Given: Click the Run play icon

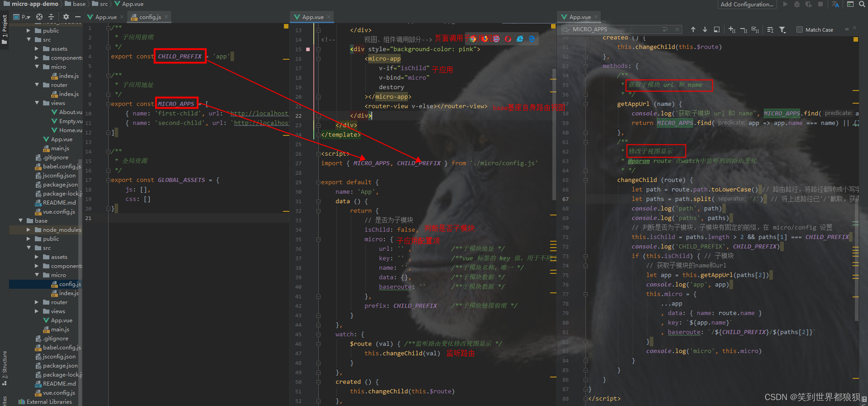Looking at the screenshot, I should pos(785,4).
